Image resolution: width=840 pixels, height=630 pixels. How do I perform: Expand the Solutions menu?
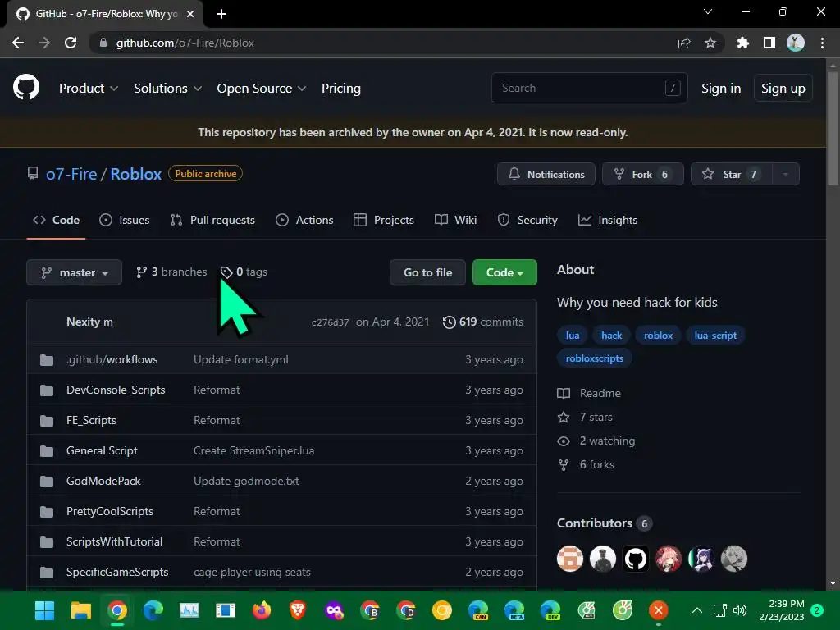point(167,88)
